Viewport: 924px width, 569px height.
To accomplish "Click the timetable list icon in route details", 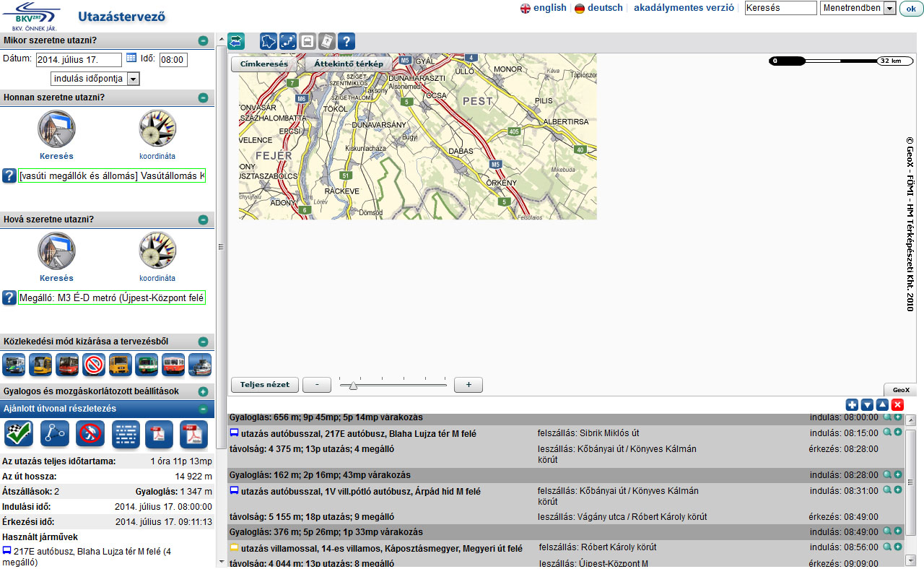I will [x=125, y=434].
